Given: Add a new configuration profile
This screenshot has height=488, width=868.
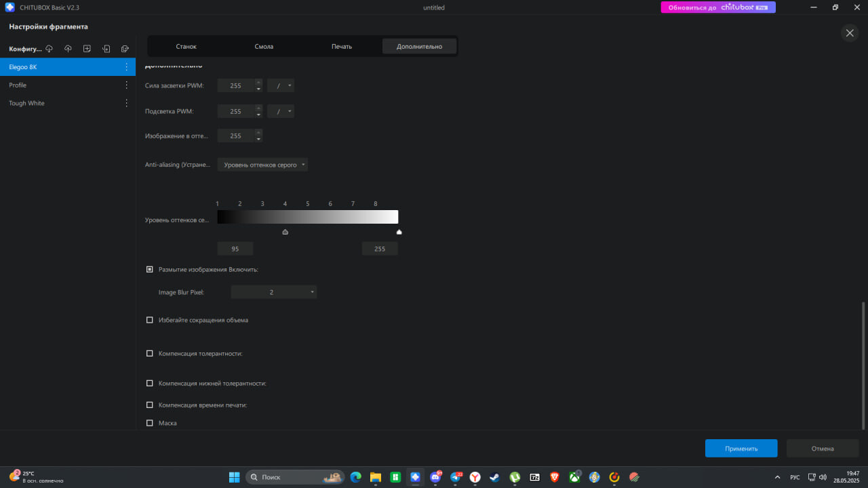Looking at the screenshot, I should [87, 49].
